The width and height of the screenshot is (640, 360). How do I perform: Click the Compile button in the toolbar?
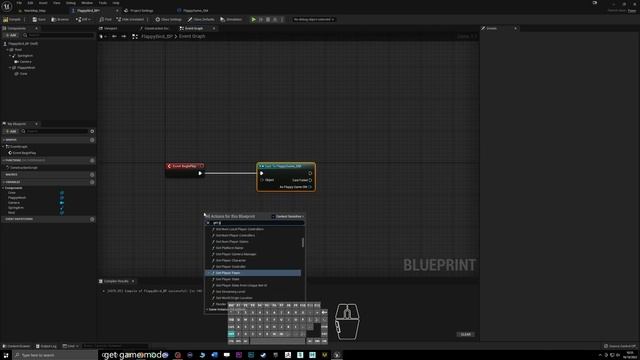[12, 19]
